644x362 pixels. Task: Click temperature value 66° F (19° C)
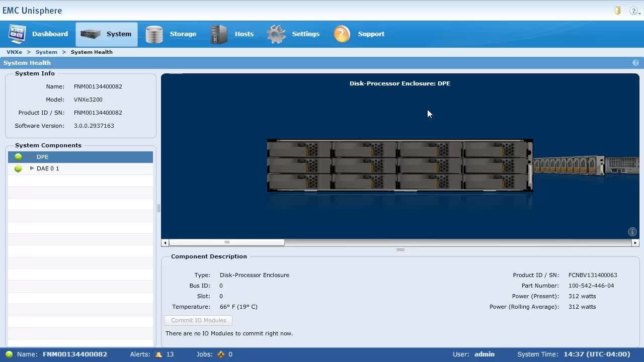point(238,307)
